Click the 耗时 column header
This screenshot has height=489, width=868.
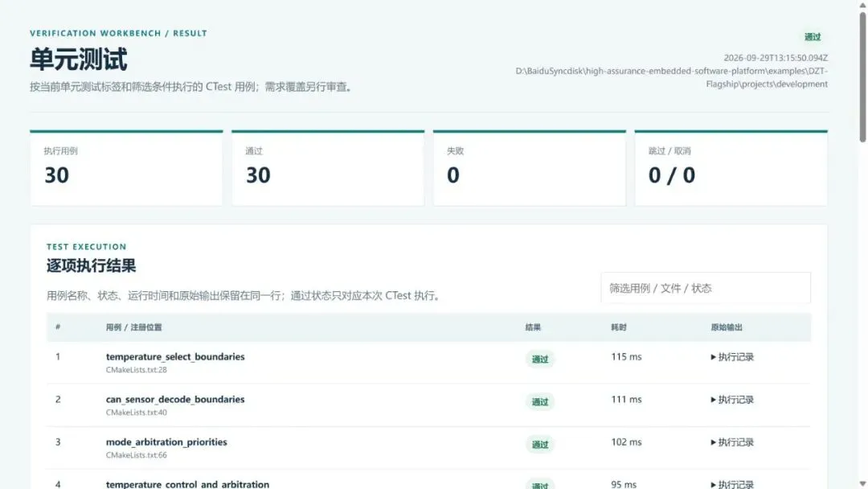point(619,327)
